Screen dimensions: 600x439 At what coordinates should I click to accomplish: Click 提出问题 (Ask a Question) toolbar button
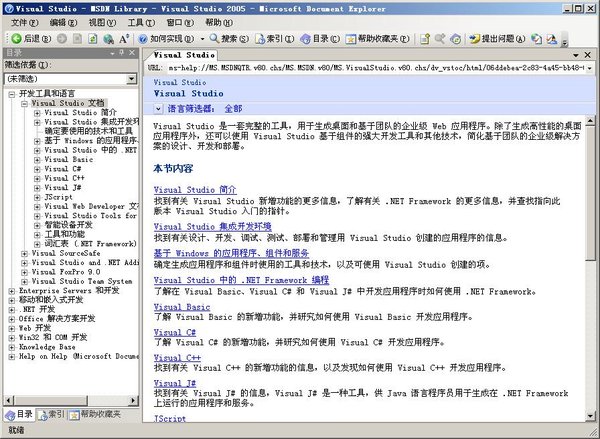click(x=497, y=38)
